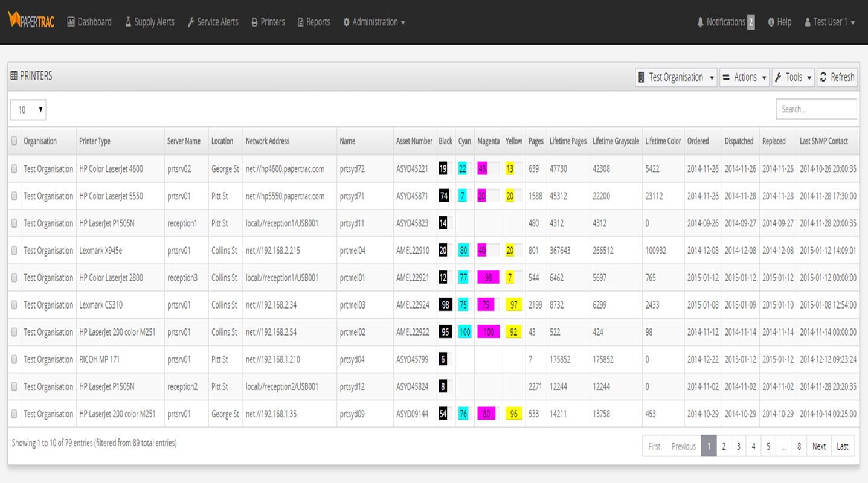This screenshot has height=483, width=868.
Task: Click the Notifications bell icon
Action: pyautogui.click(x=700, y=22)
